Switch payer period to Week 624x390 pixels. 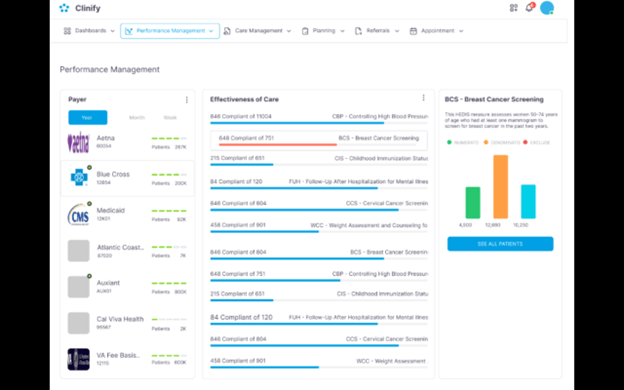[170, 118]
